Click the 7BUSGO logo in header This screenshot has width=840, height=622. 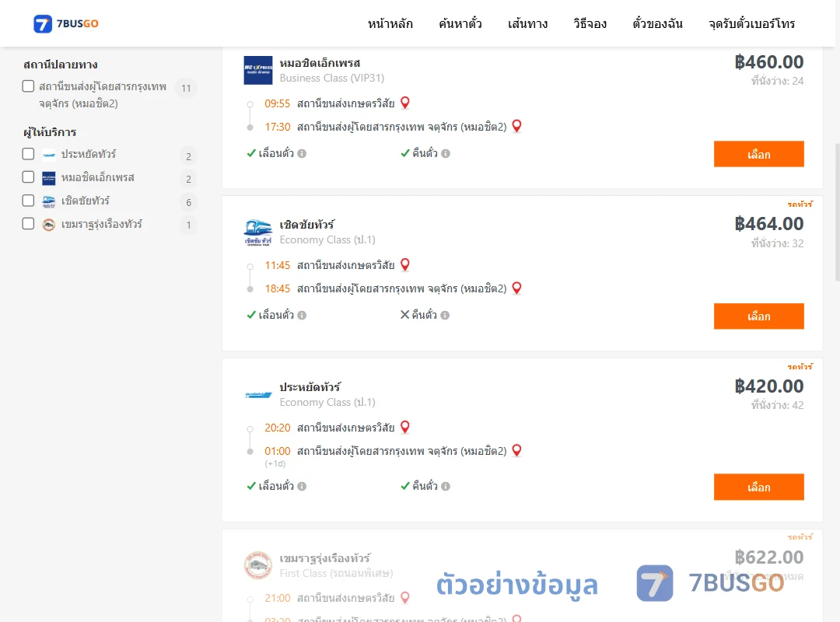[x=66, y=23]
